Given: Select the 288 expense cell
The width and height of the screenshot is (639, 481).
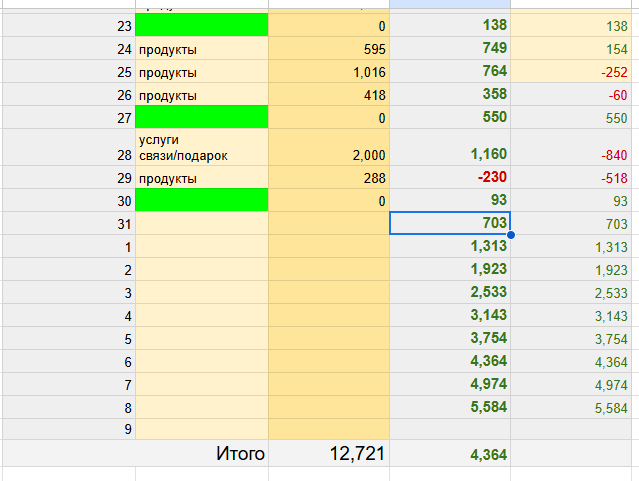Looking at the screenshot, I should coord(328,177).
